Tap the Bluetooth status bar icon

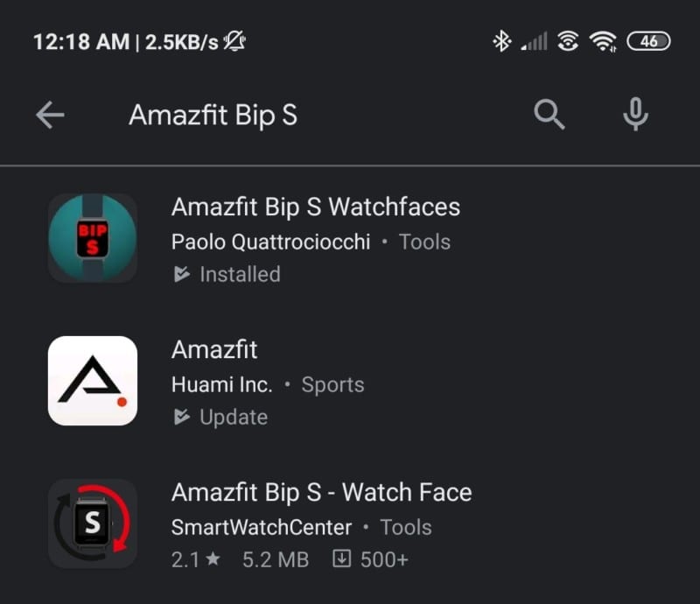click(501, 41)
